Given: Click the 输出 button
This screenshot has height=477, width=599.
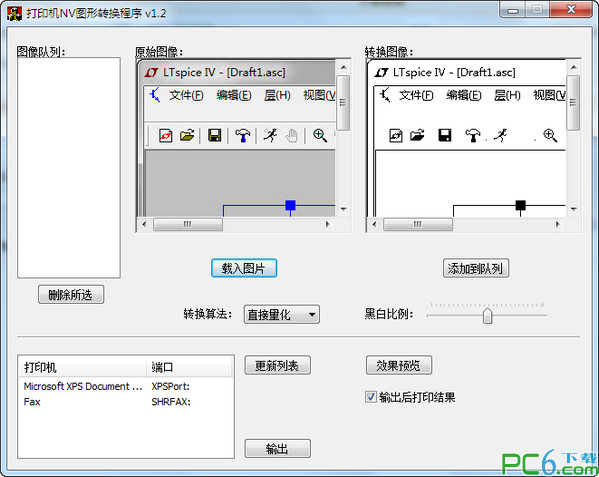Looking at the screenshot, I should pos(277,448).
